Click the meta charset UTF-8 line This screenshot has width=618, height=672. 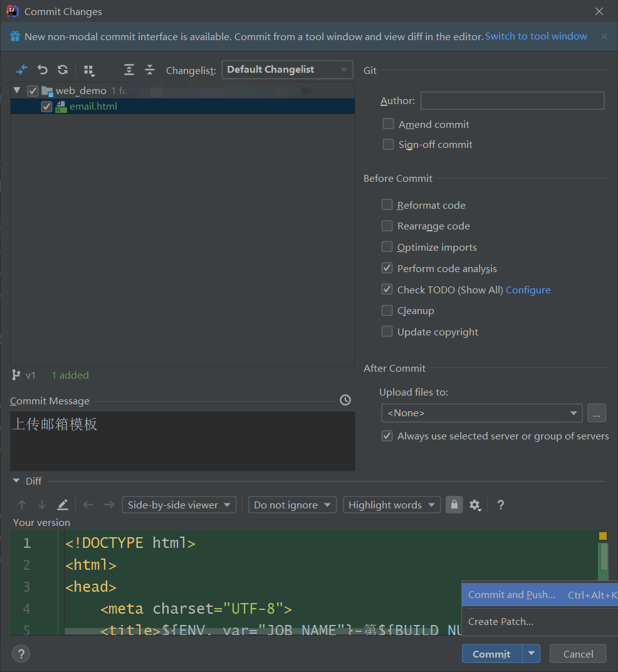click(196, 609)
